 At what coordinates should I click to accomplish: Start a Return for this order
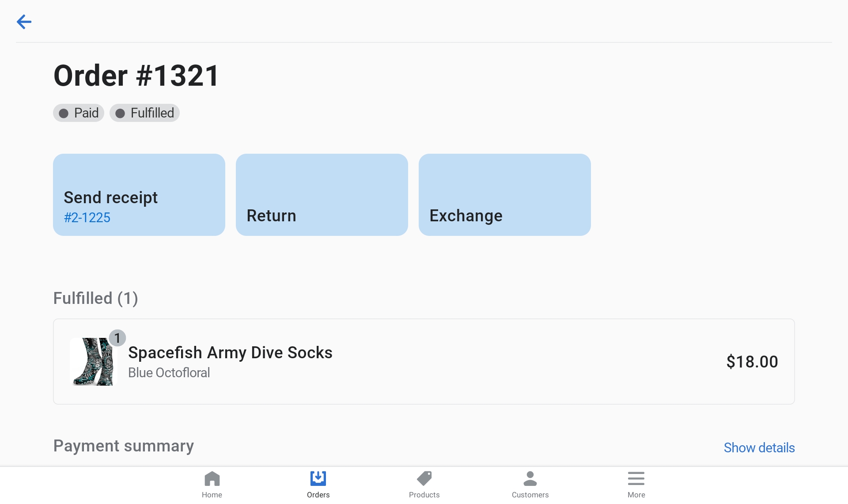coord(322,194)
